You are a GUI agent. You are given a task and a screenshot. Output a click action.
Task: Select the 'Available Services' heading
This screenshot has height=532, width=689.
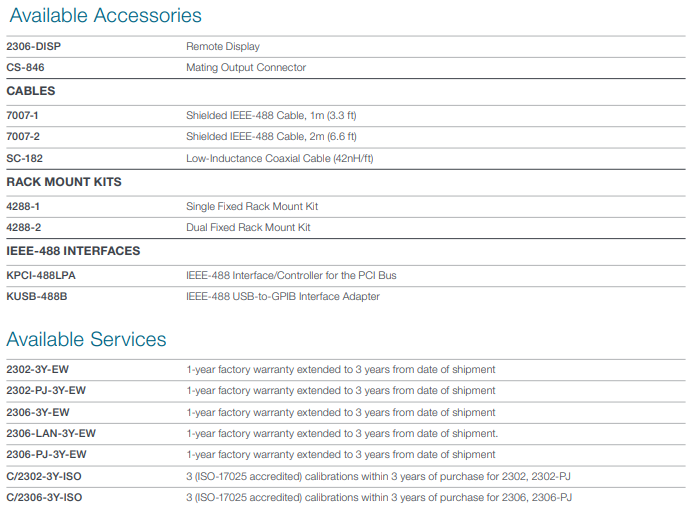[x=87, y=339]
